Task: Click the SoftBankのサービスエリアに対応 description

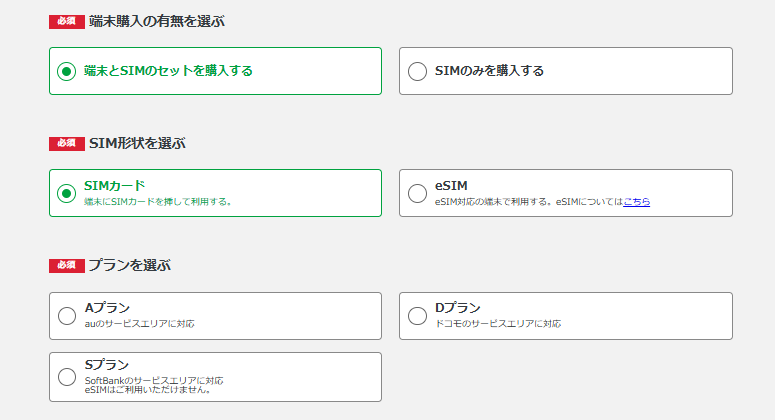Action: [153, 380]
